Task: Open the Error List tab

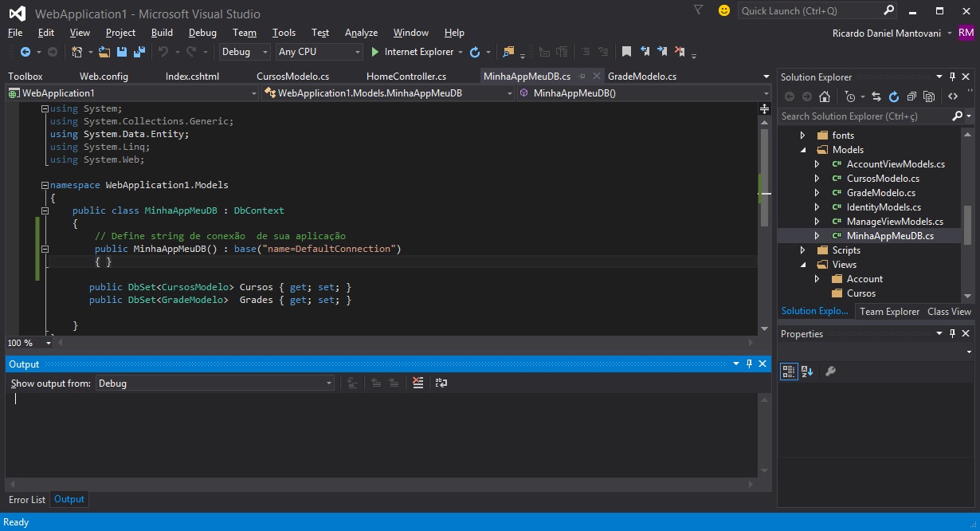Action: [27, 500]
